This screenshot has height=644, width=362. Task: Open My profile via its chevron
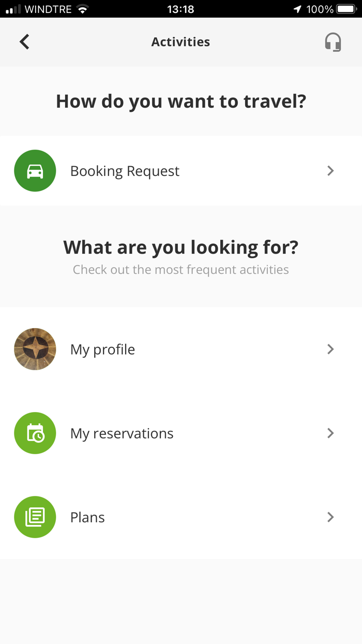pos(330,349)
